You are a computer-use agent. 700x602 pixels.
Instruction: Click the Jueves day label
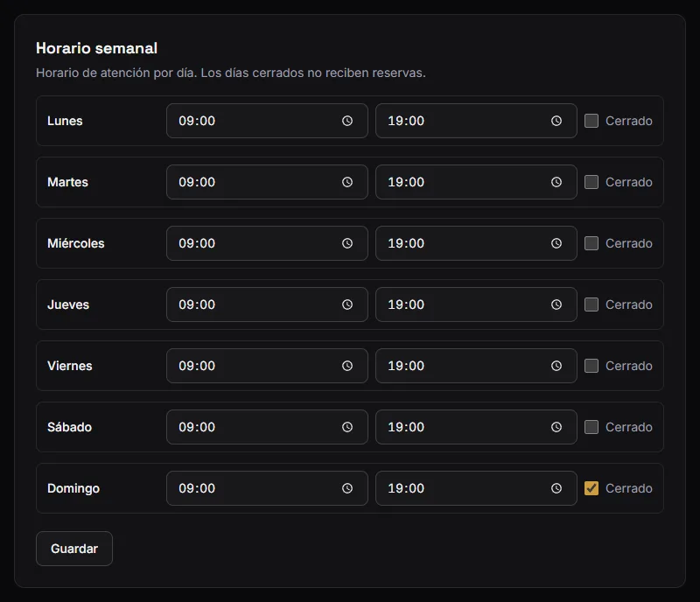point(68,304)
